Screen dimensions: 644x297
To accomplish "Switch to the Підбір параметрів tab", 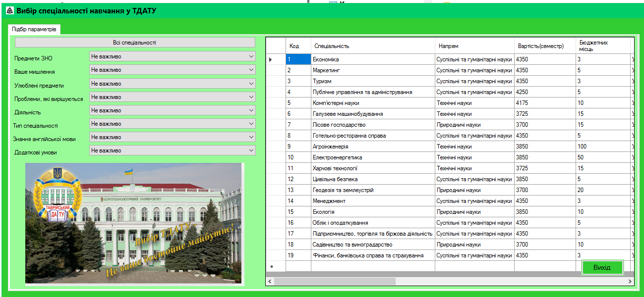I will click(34, 30).
